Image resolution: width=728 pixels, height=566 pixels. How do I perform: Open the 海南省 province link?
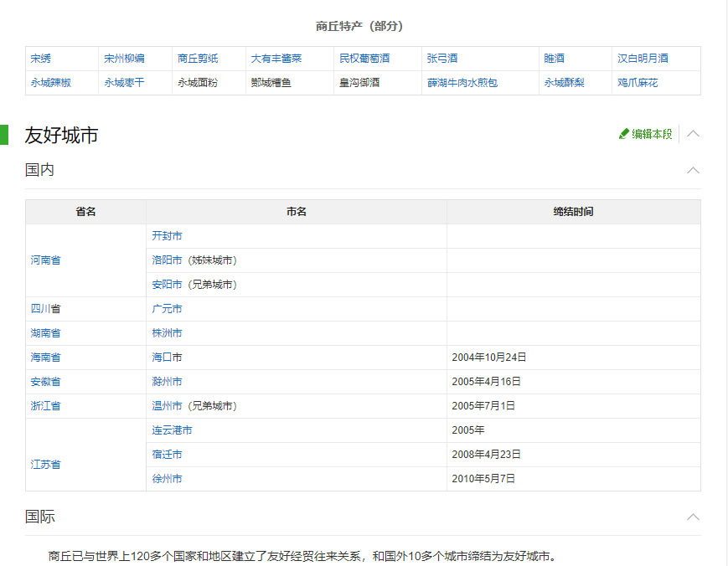(45, 358)
